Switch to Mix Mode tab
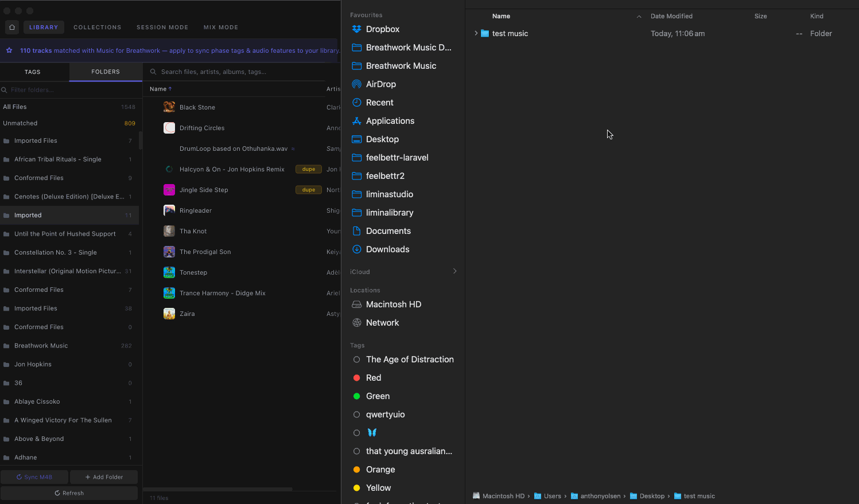Image resolution: width=859 pixels, height=504 pixels. [x=221, y=27]
